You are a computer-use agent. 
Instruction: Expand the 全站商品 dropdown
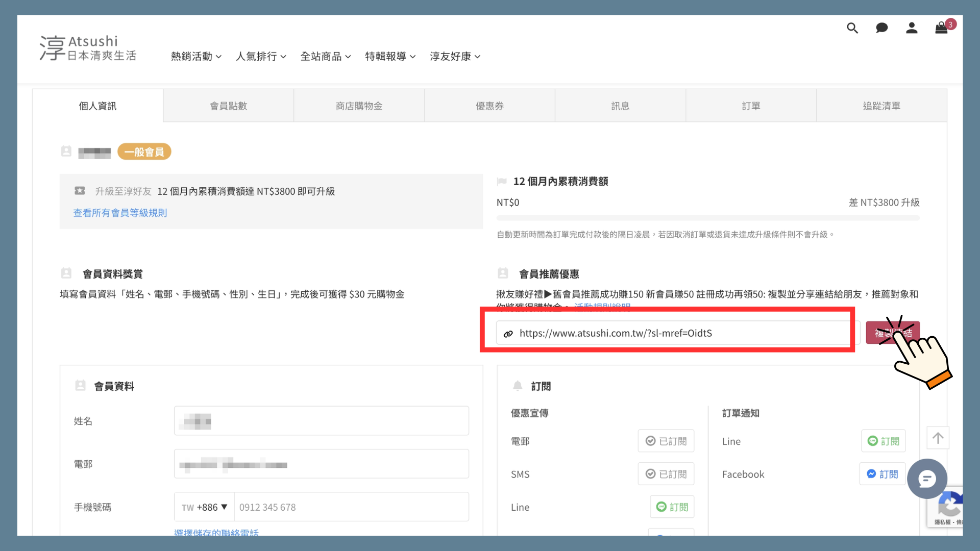point(325,57)
